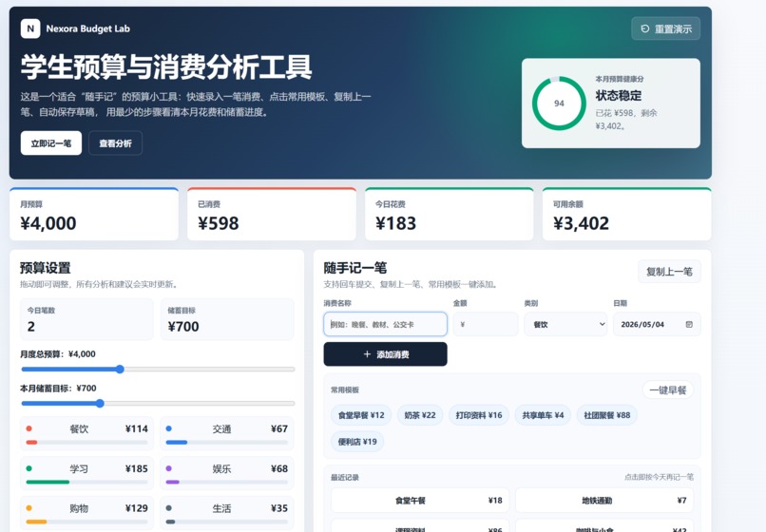Focus the 消费名称 input field
The height and width of the screenshot is (532, 766).
[386, 324]
